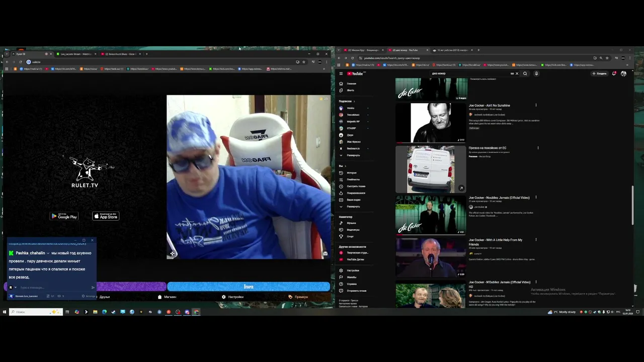Open Pashka_chahalin username dropdown in chat
Screen dimensions: 644x362
(x=48, y=253)
